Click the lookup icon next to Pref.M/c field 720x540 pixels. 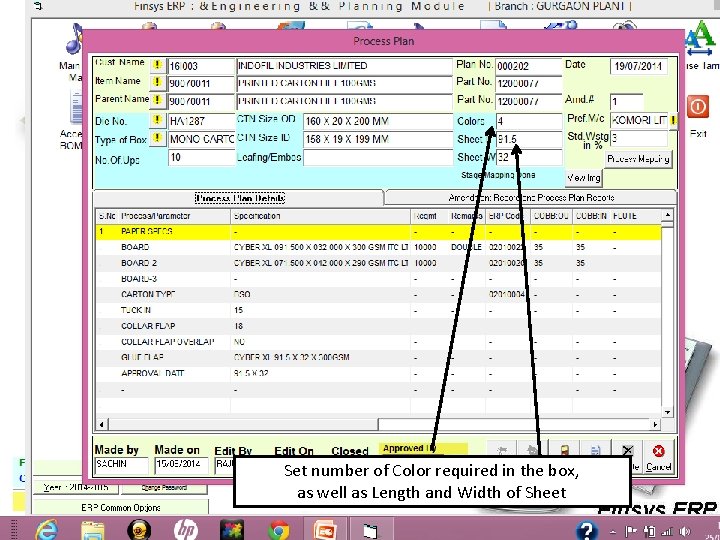click(x=673, y=121)
